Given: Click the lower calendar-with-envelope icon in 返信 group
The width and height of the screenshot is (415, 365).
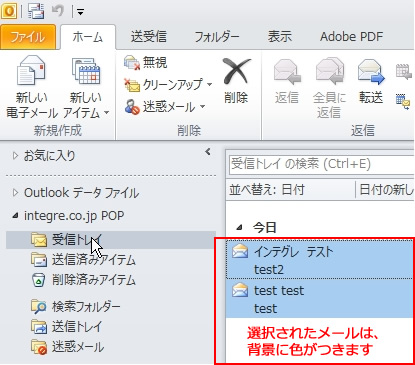Looking at the screenshot, I should point(403,101).
